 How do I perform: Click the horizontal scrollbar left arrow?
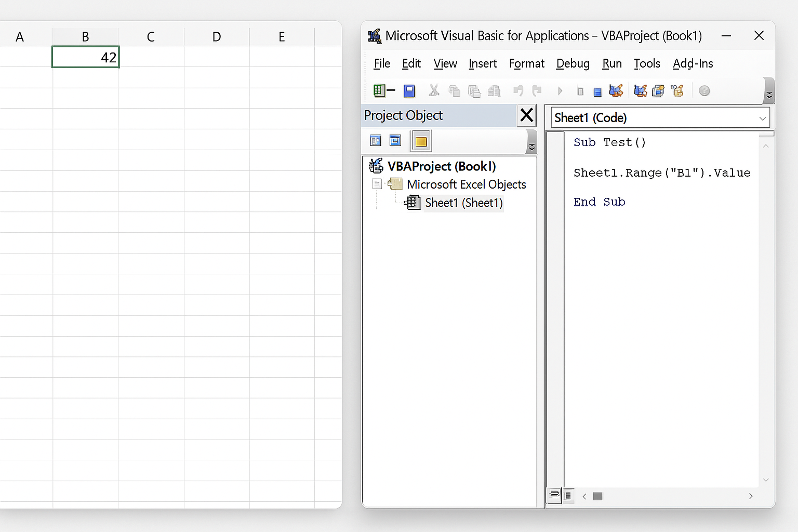coord(584,496)
